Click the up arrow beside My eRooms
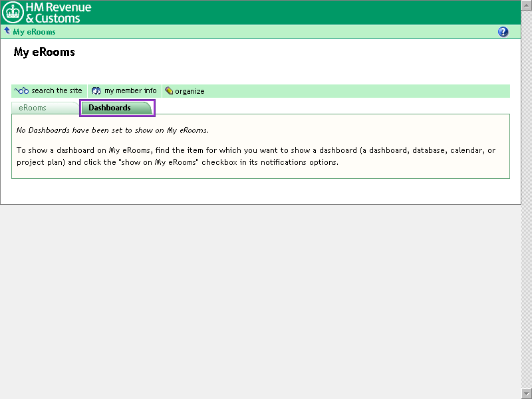Image resolution: width=532 pixels, height=399 pixels. coord(7,31)
